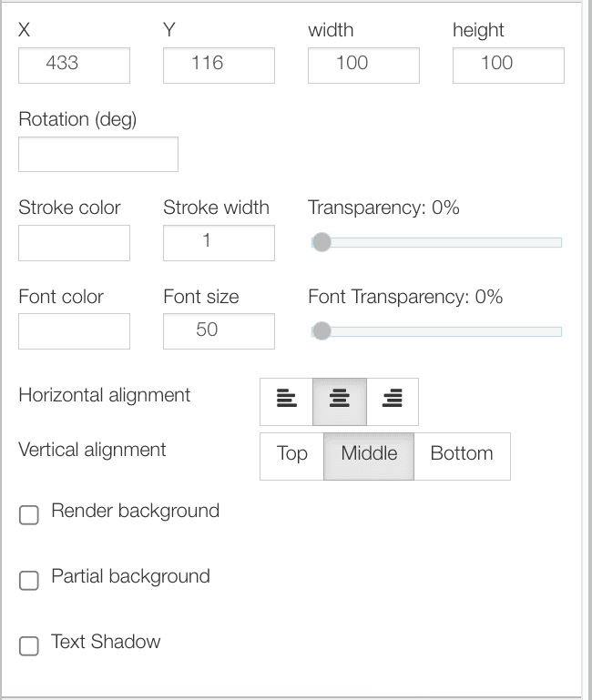Click the X position input field

(x=74, y=66)
